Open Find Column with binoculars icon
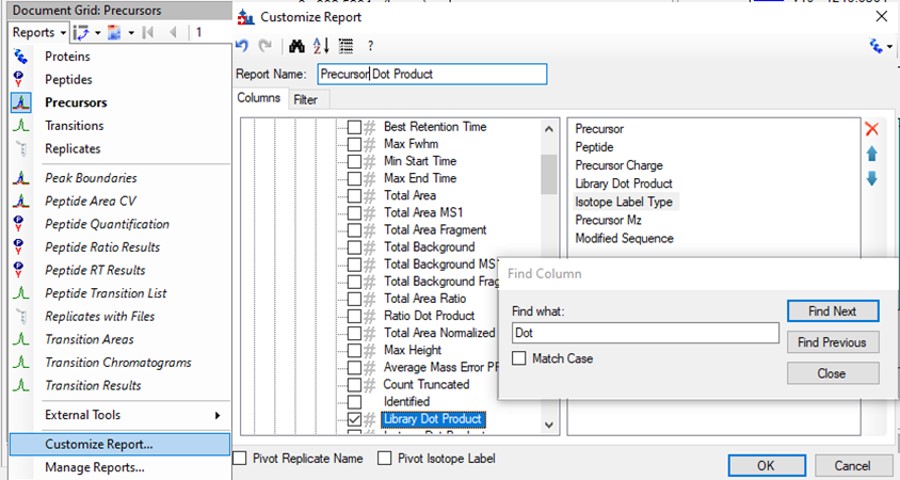Image resolution: width=900 pixels, height=480 pixels. (x=297, y=46)
